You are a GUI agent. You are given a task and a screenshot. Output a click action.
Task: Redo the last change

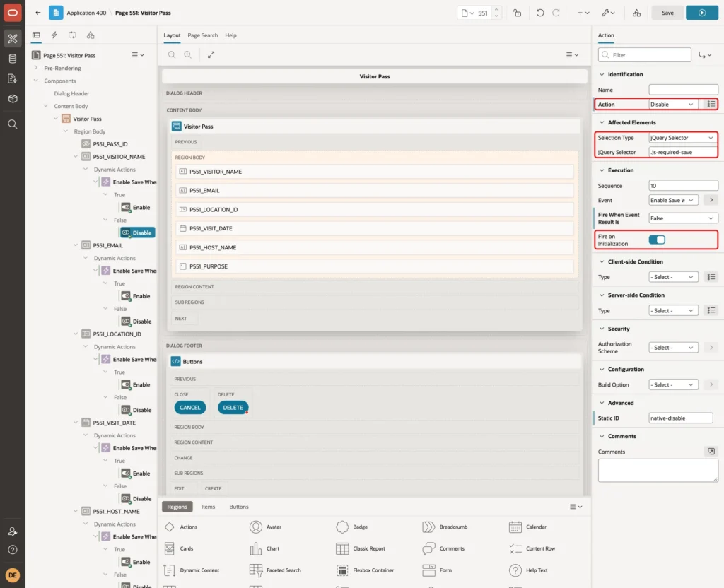556,13
